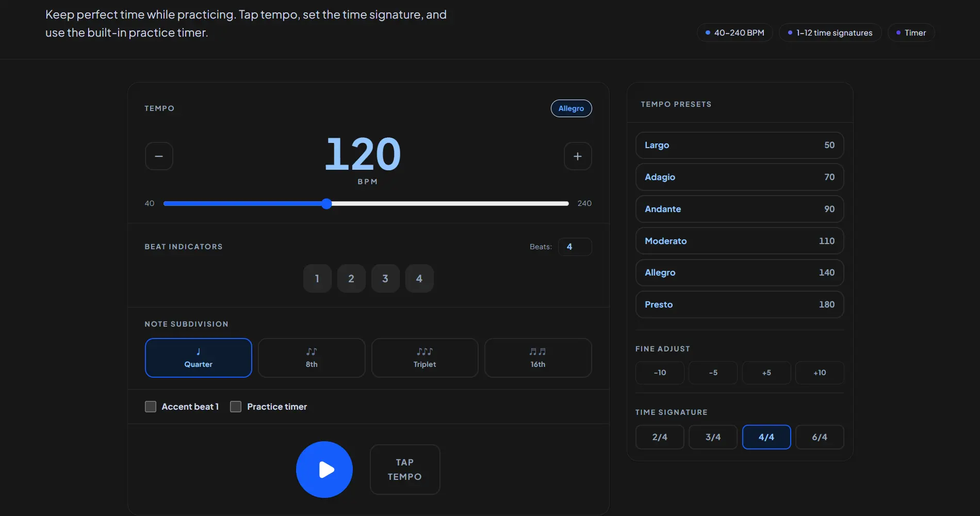
Task: Choose the Allegro 140 preset
Action: 740,272
